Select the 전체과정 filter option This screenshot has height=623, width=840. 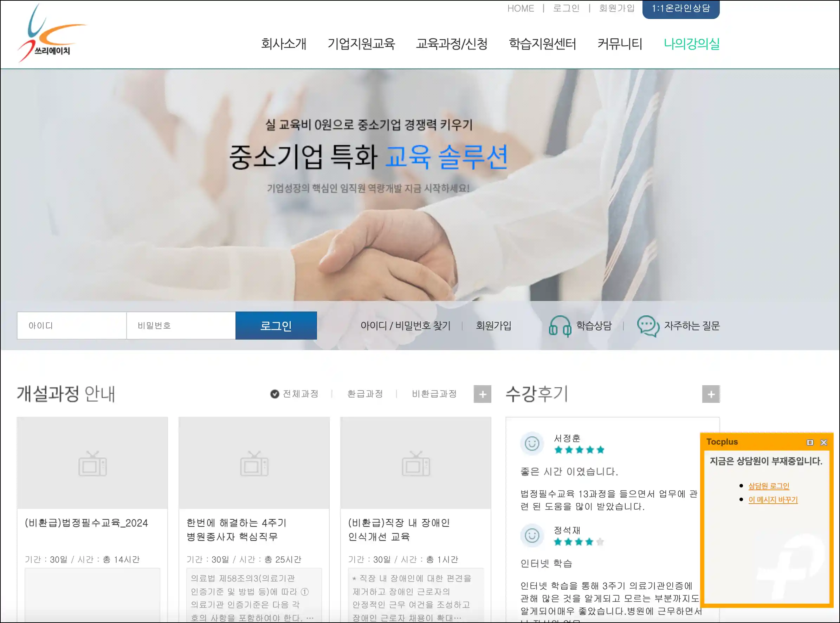[295, 394]
